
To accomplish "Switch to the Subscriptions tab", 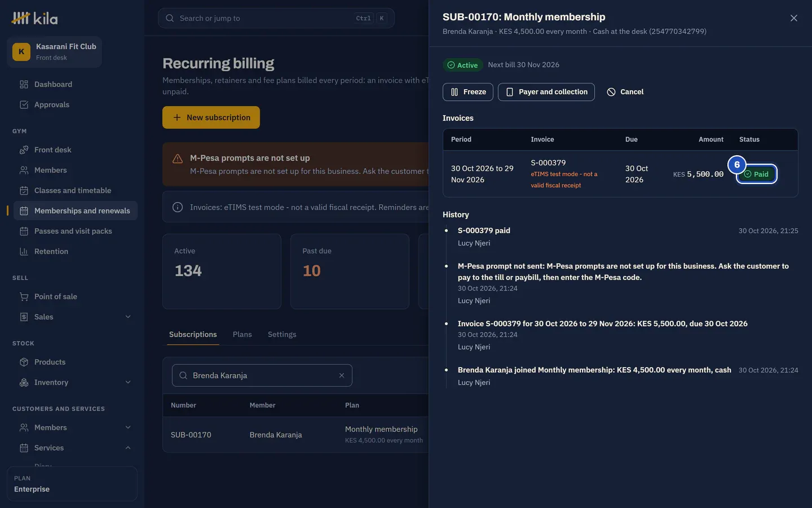I will click(x=193, y=334).
